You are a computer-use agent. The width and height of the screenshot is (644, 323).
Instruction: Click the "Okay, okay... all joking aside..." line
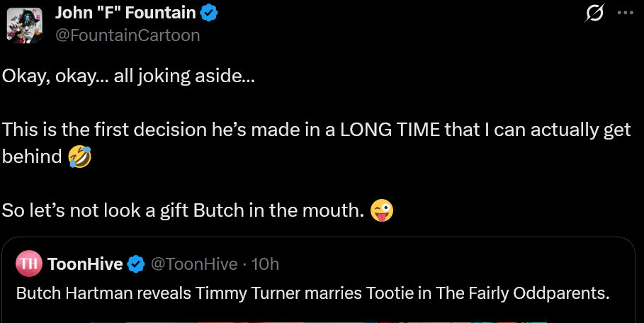pyautogui.click(x=128, y=76)
